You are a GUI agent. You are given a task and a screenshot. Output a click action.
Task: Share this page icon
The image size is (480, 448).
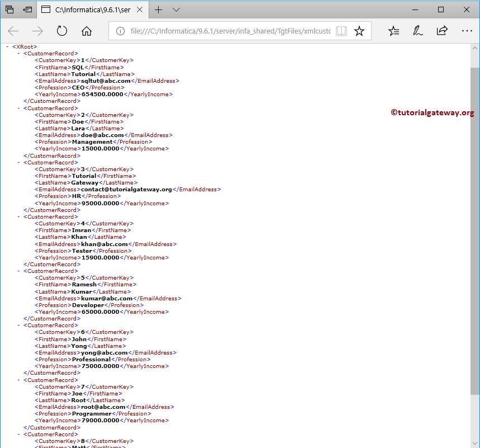point(442,31)
